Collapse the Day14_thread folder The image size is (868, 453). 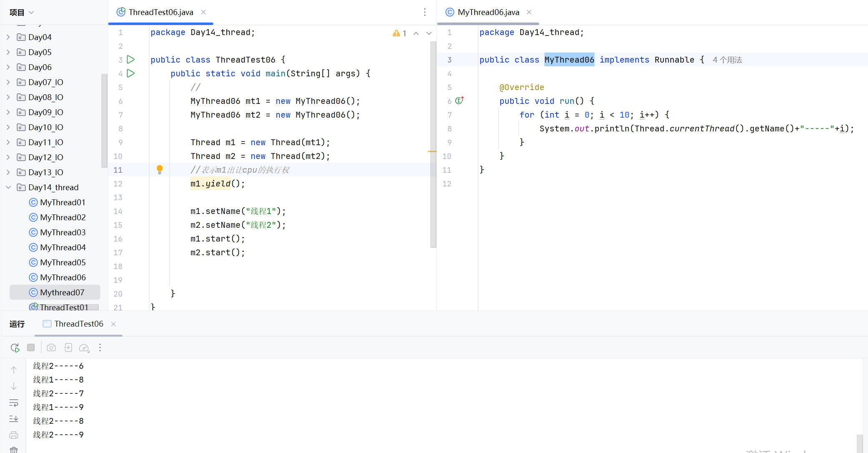tap(8, 187)
